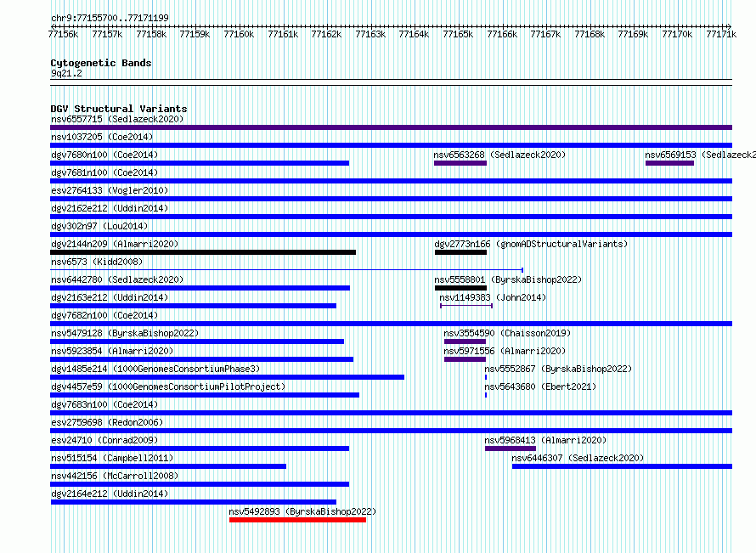The image size is (756, 553).
Task: Click the 9q21.2 cytogenetic band label
Action: coord(66,73)
